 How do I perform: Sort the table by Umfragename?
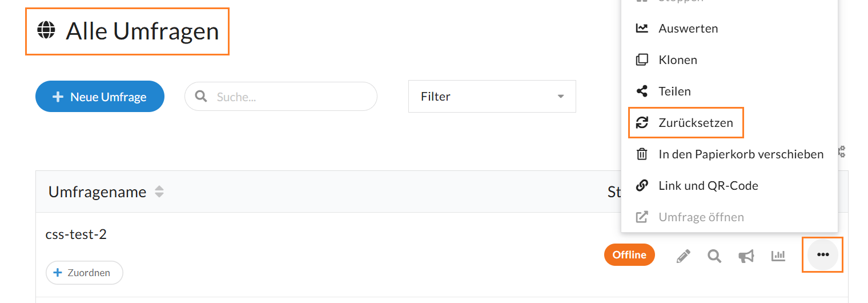159,192
